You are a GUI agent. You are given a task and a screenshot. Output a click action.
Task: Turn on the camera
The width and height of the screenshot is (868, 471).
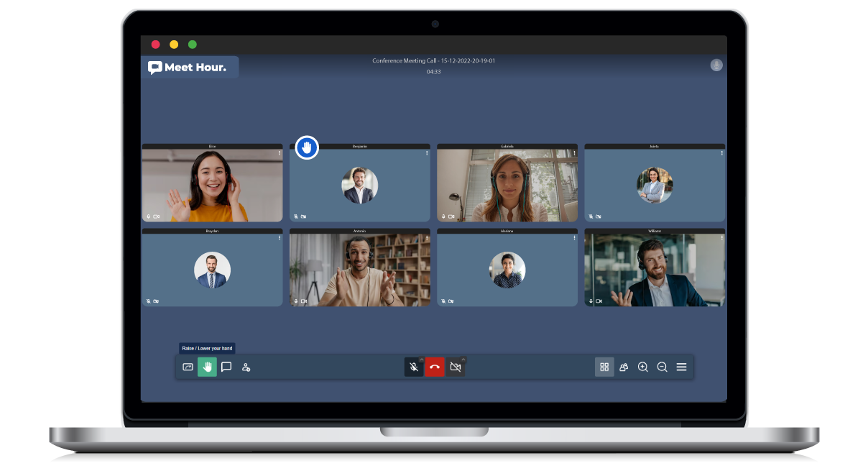455,367
